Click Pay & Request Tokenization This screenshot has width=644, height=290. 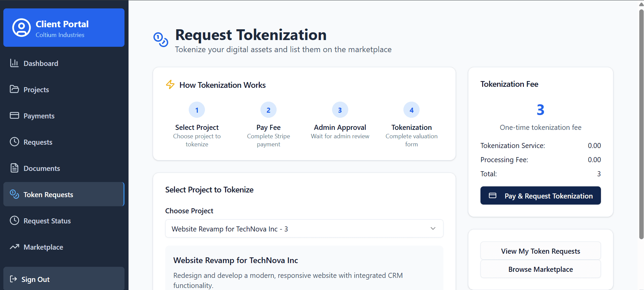click(x=540, y=195)
